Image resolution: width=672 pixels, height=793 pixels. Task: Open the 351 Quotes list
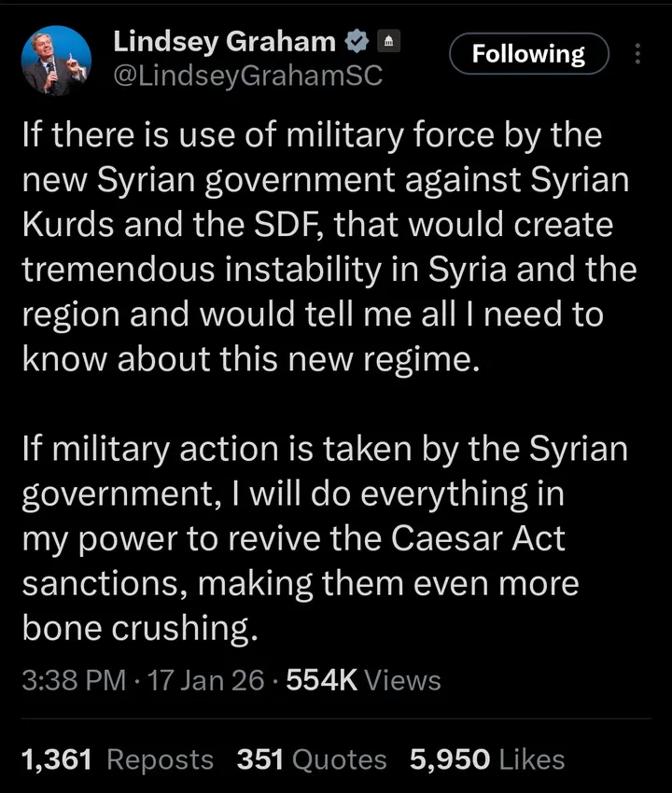point(311,759)
